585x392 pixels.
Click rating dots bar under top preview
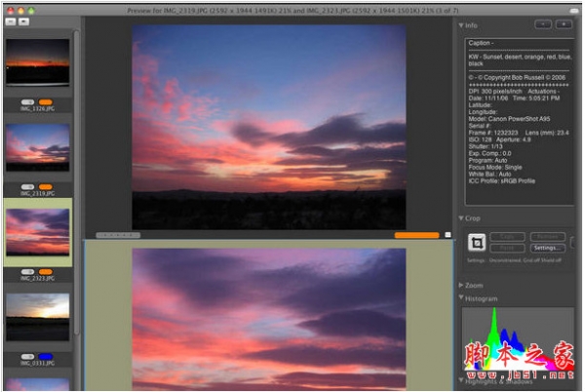point(118,235)
